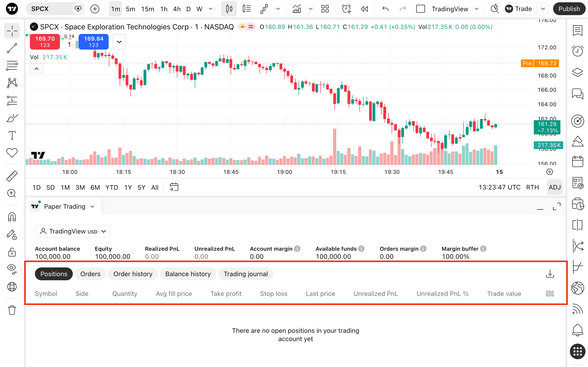Toggle the ADJ adjustment button
The image size is (588, 367).
pyautogui.click(x=554, y=187)
